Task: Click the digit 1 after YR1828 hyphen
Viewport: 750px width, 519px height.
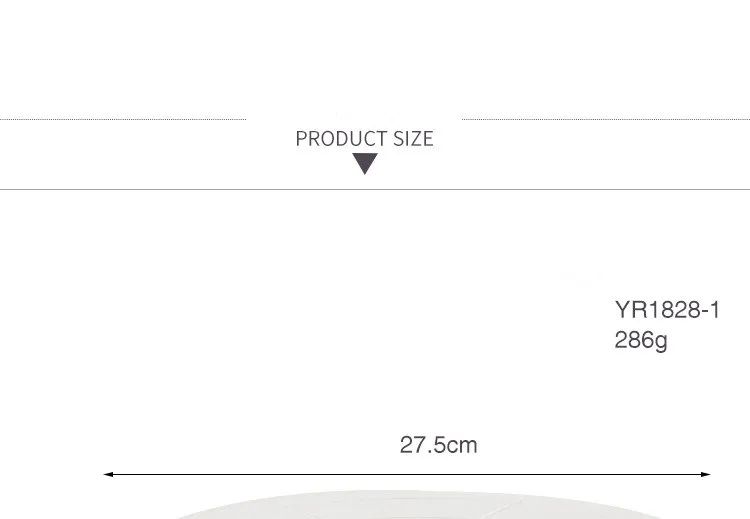Action: pyautogui.click(x=714, y=310)
